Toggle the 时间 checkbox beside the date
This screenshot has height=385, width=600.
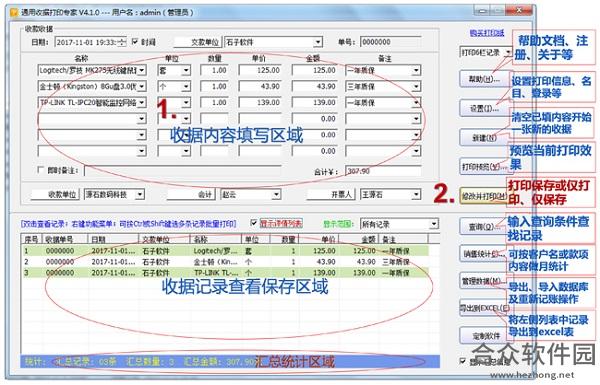(x=135, y=41)
